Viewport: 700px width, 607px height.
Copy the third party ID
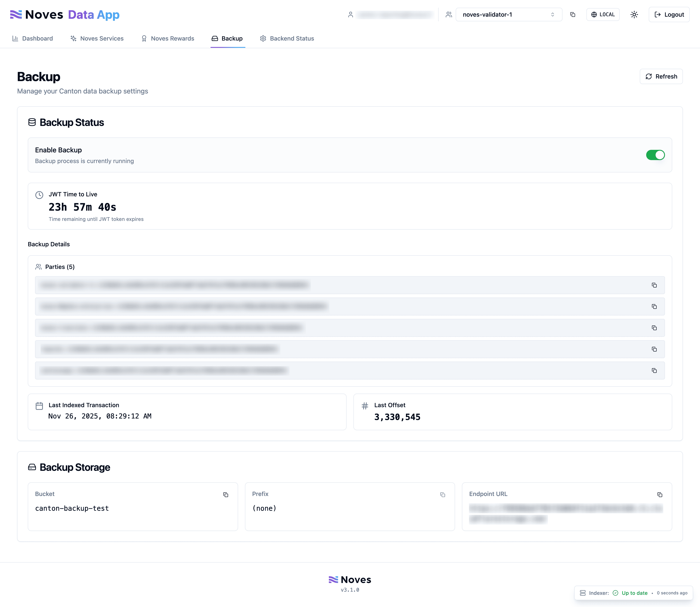[654, 328]
